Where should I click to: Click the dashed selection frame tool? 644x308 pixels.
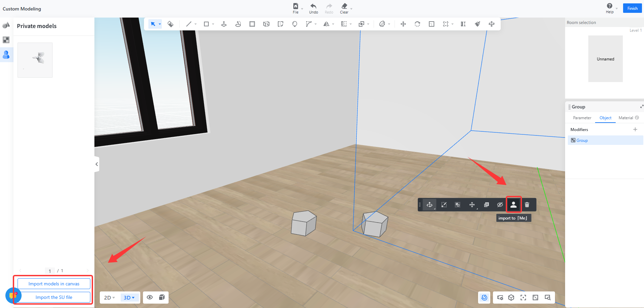pyautogui.click(x=446, y=24)
